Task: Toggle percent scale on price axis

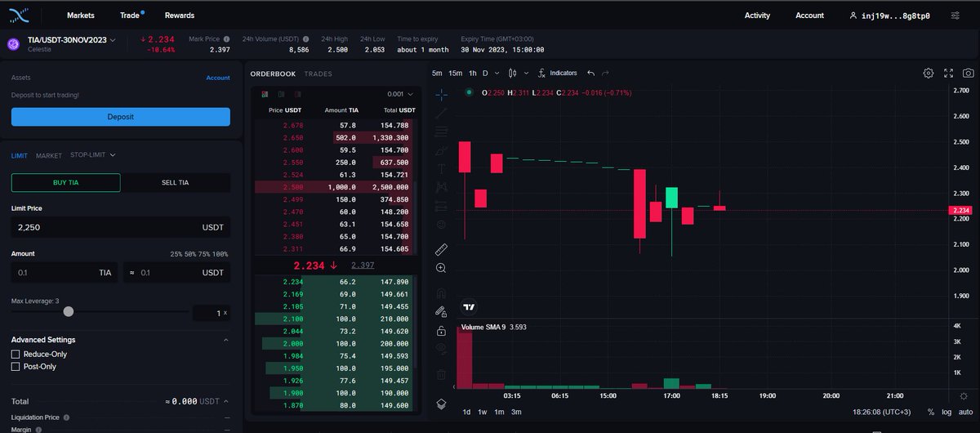Action: click(931, 412)
